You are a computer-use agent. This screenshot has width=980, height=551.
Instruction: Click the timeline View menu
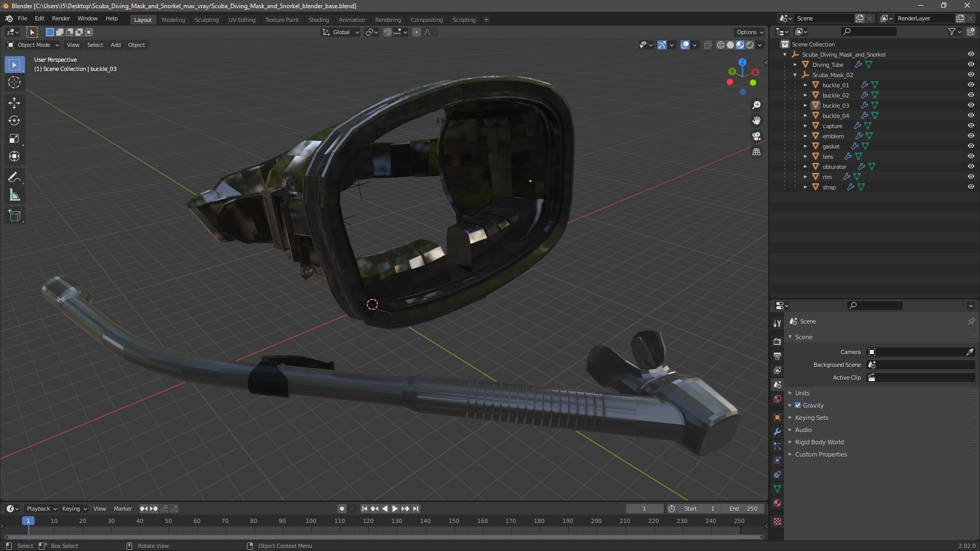(x=100, y=509)
